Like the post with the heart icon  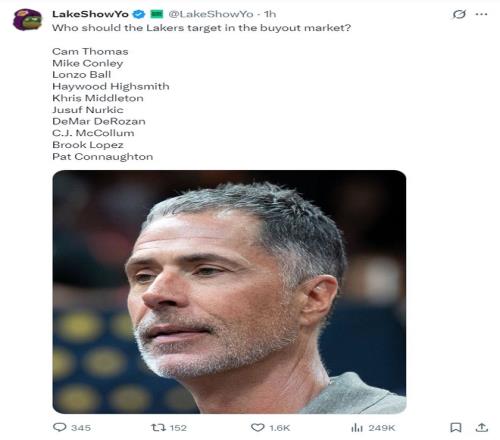[x=257, y=427]
